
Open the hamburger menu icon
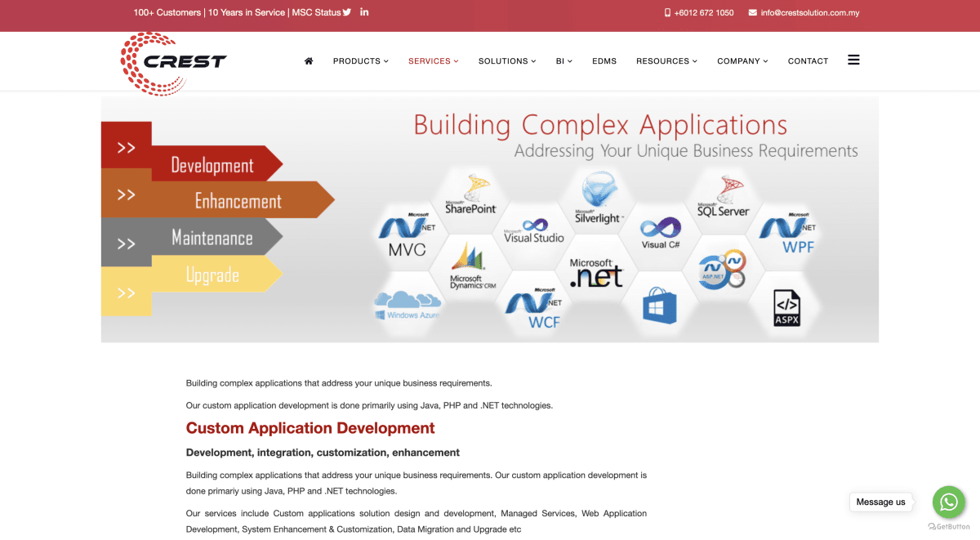(x=853, y=60)
